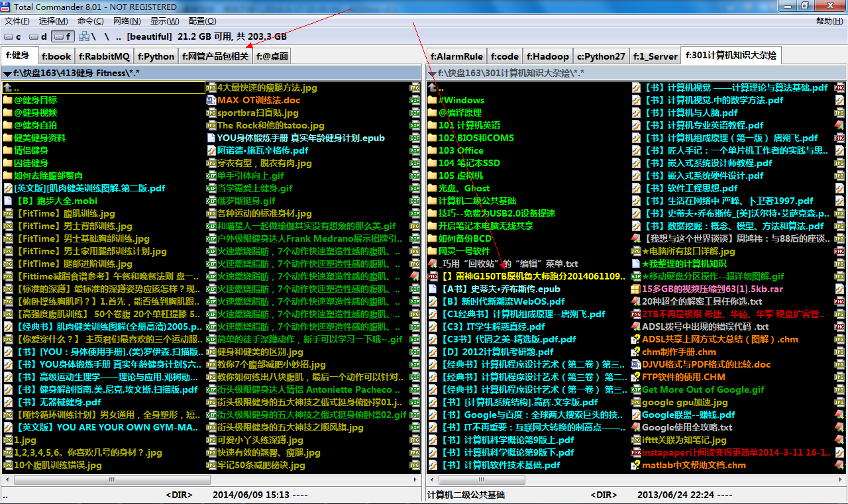Image resolution: width=848 pixels, height=504 pixels.
Task: Switch to the f:Python tab
Action: (x=156, y=56)
